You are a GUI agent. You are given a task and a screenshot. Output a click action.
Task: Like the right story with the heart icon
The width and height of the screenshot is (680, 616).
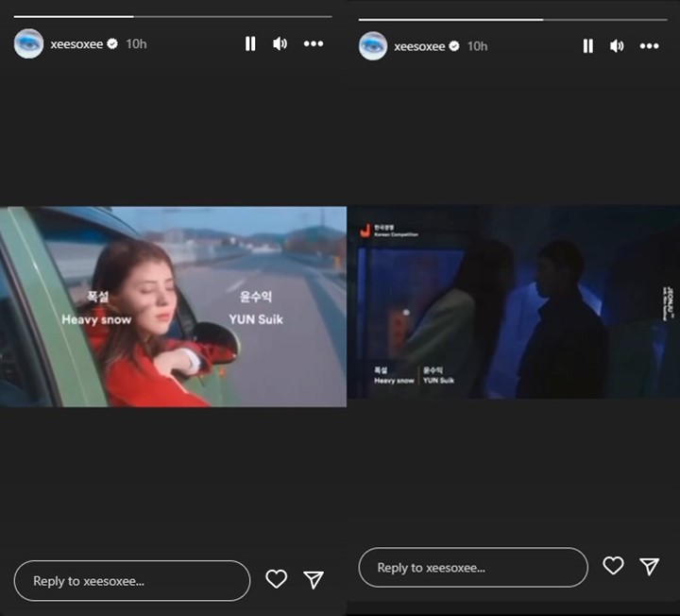613,566
